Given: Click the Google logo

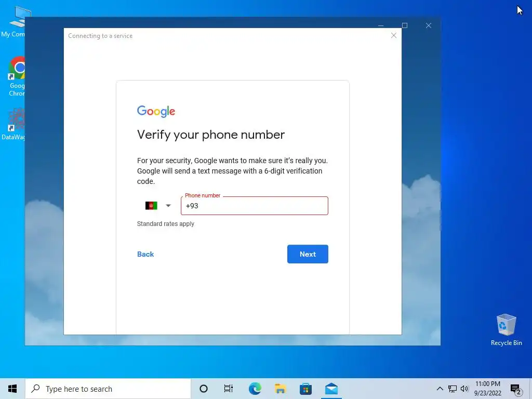Looking at the screenshot, I should (x=156, y=111).
